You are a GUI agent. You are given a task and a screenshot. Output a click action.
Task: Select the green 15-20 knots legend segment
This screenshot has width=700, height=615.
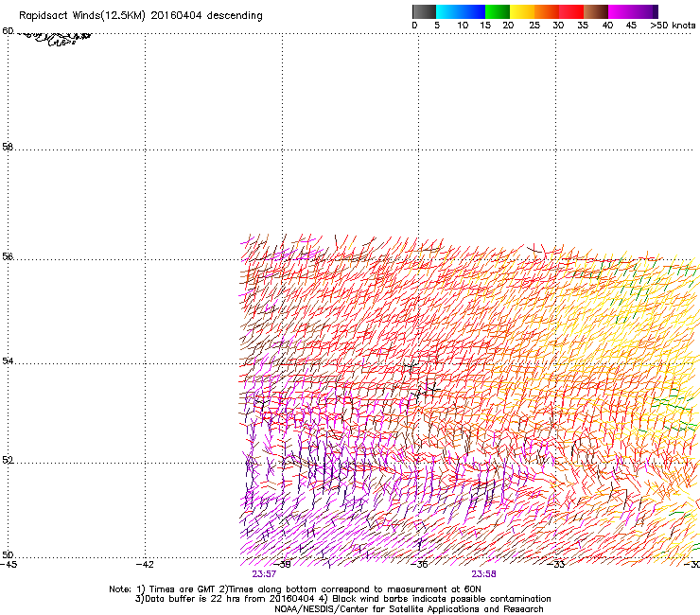coord(498,11)
